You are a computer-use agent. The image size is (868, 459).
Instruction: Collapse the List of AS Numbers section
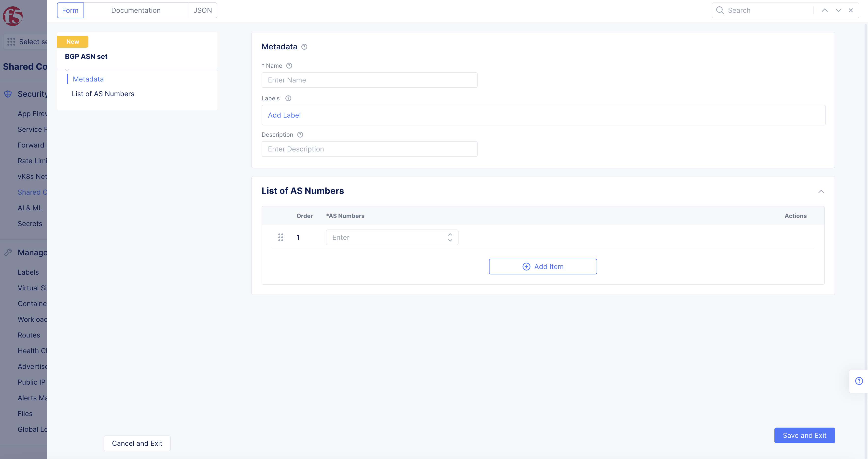pos(821,192)
